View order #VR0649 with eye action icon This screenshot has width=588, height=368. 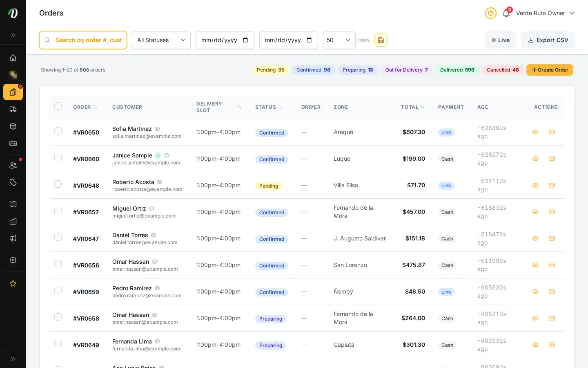535,345
